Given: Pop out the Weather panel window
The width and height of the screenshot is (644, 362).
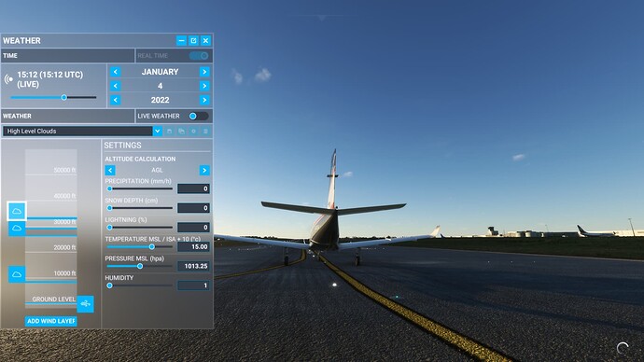Looking at the screenshot, I should [x=193, y=41].
